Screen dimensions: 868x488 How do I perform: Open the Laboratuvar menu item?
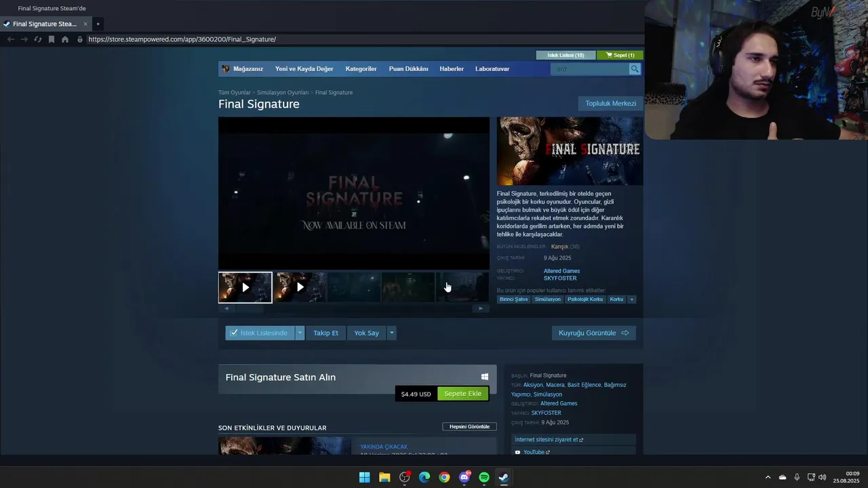click(492, 68)
